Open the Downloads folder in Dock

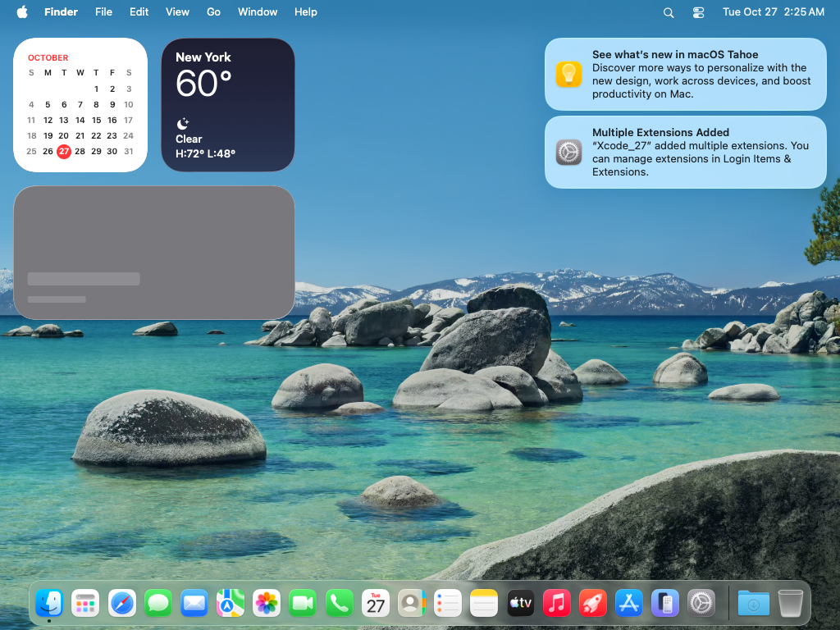coord(754,603)
